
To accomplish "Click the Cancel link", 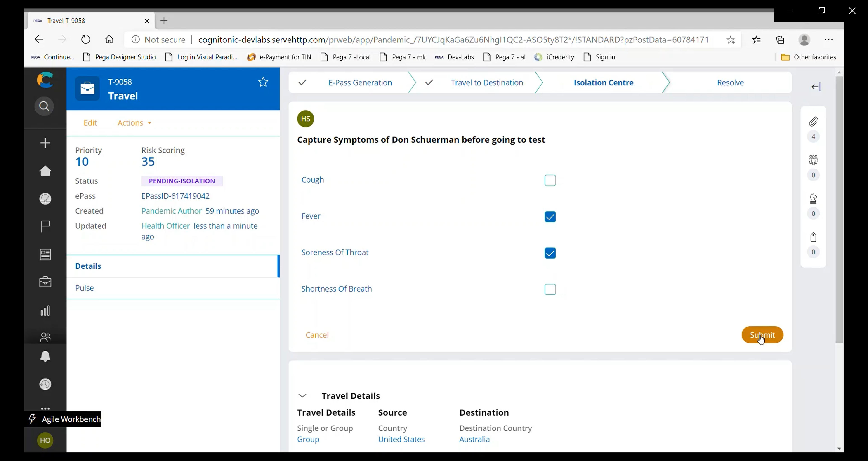I will pos(317,335).
